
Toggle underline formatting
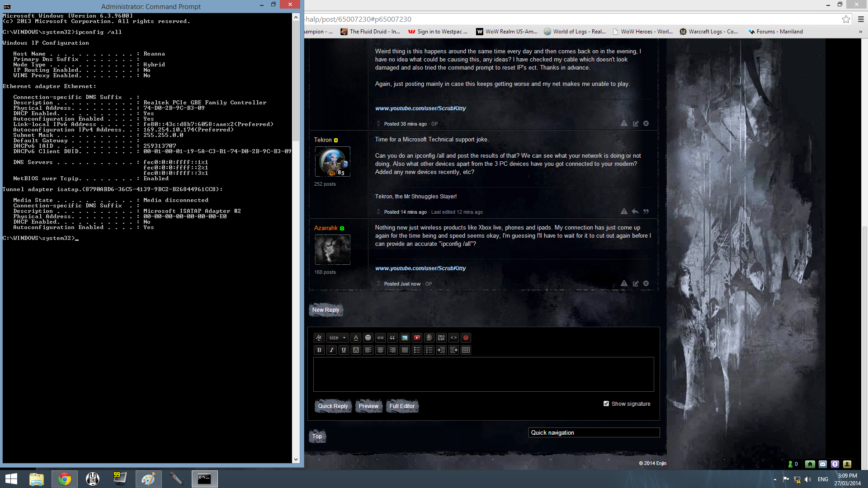[344, 350]
